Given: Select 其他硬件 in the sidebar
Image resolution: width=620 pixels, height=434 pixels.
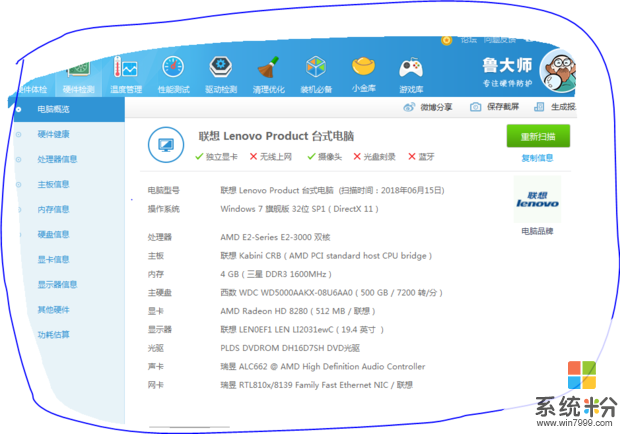Looking at the screenshot, I should pos(53,309).
